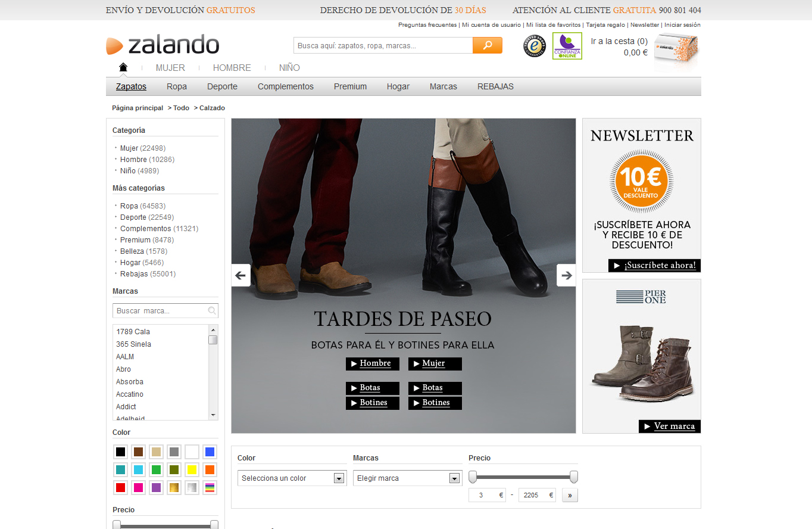
Task: Open the Ropa menu item
Action: [x=177, y=86]
